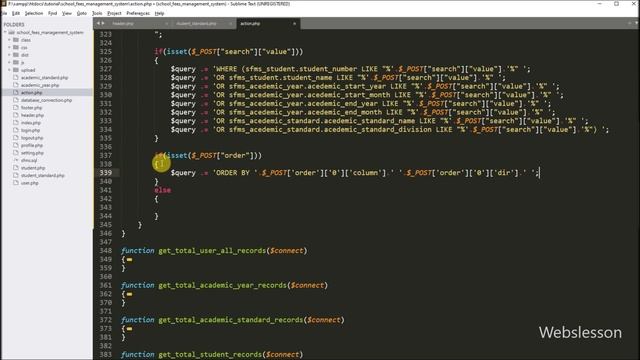Expand the dist folder arrow
The image size is (640, 360).
pos(9,55)
